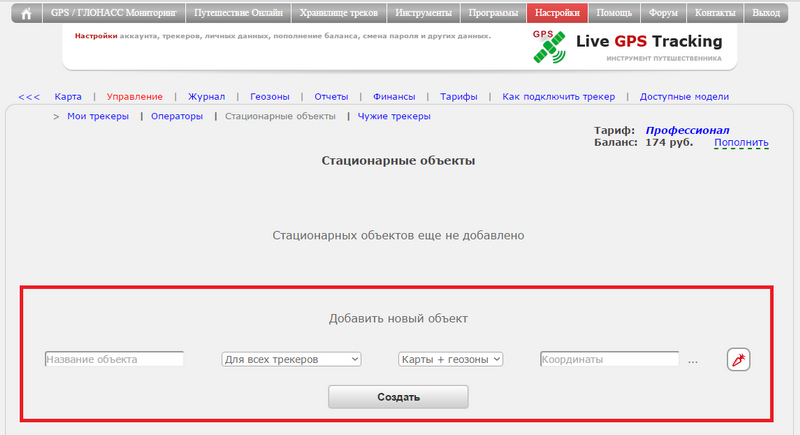800x435 pixels.
Task: Open the 'Геозоны' section link
Action: pos(270,97)
